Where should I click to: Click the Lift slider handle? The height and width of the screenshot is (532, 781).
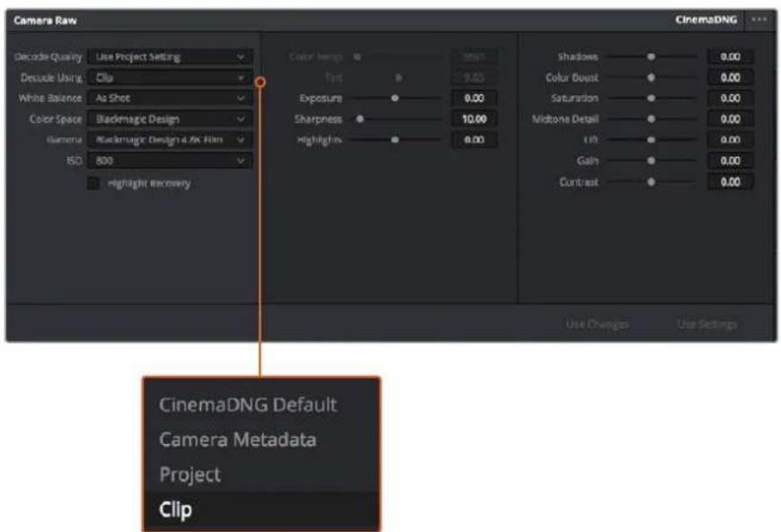[651, 140]
